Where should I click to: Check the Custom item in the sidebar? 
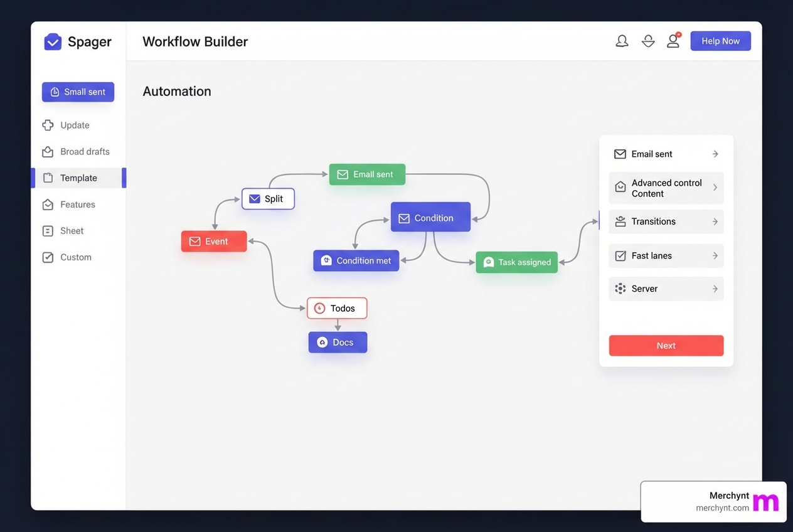pos(75,257)
